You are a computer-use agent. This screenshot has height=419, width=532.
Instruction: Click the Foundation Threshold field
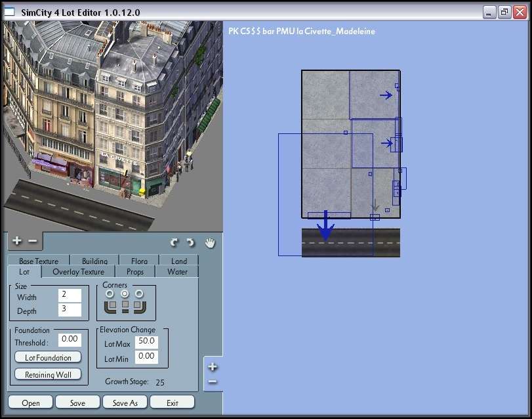(x=70, y=340)
